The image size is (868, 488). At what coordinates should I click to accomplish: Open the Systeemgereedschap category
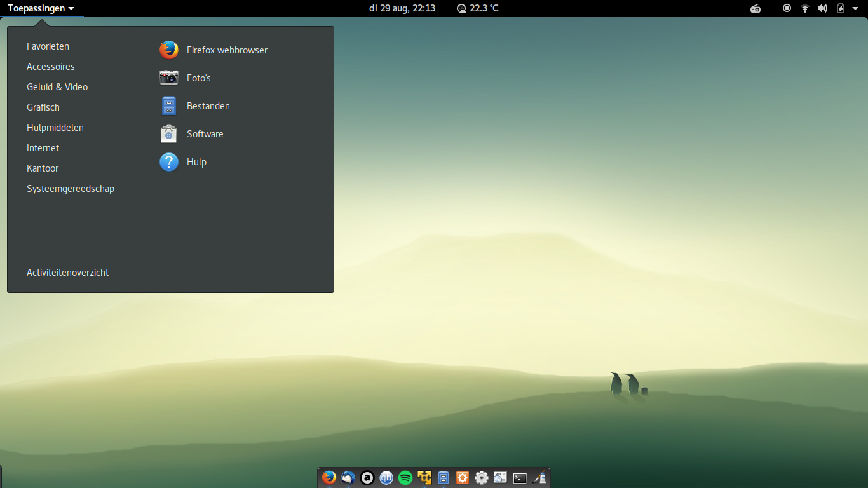point(71,189)
